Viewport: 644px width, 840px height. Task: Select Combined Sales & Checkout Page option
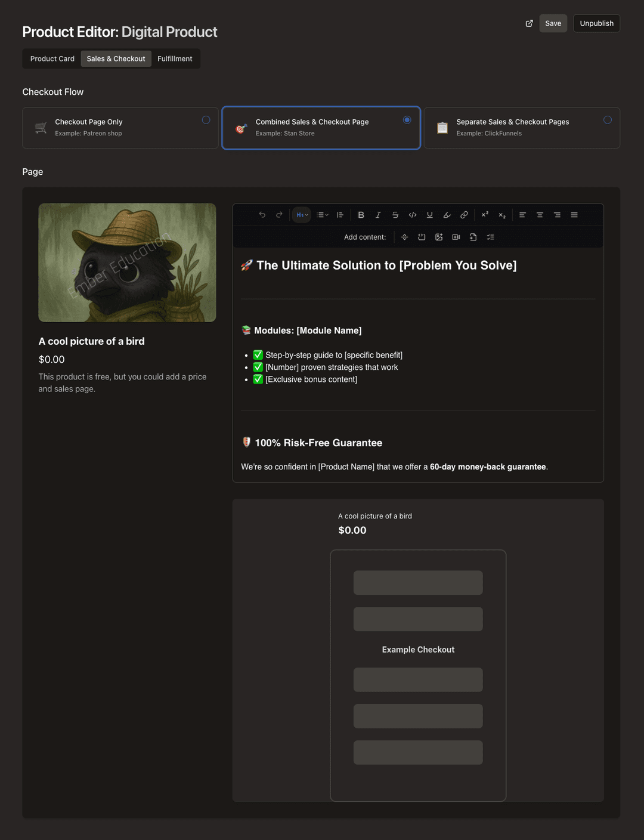click(407, 120)
